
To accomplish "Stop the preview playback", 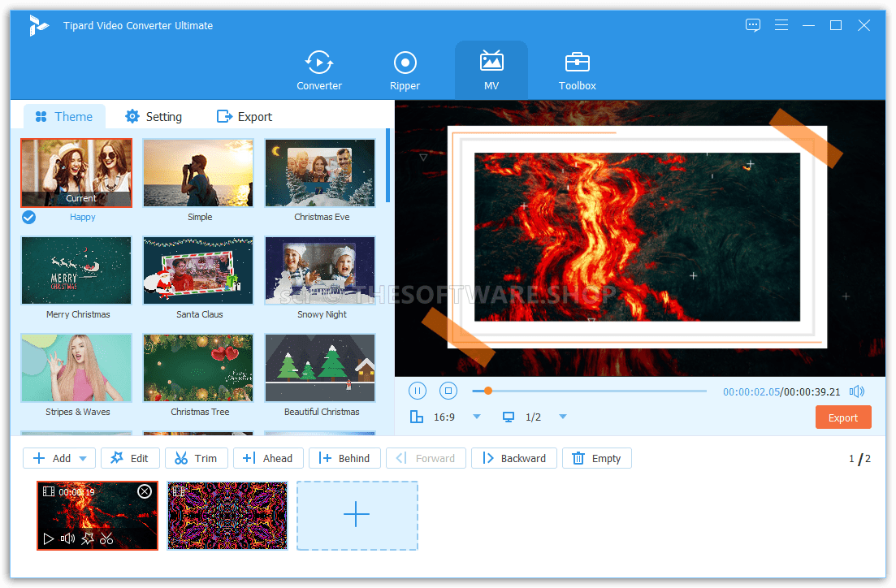I will tap(448, 391).
